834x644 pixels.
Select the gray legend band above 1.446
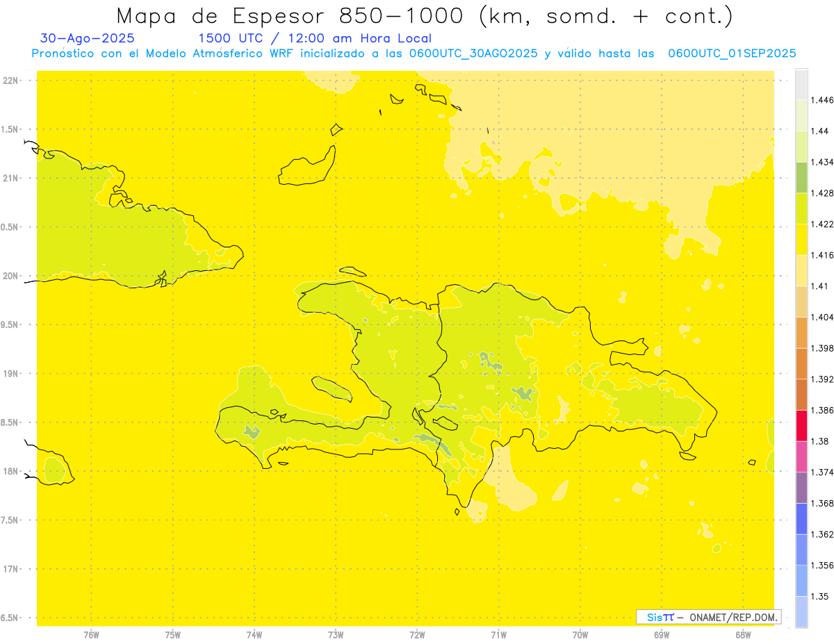pos(801,85)
